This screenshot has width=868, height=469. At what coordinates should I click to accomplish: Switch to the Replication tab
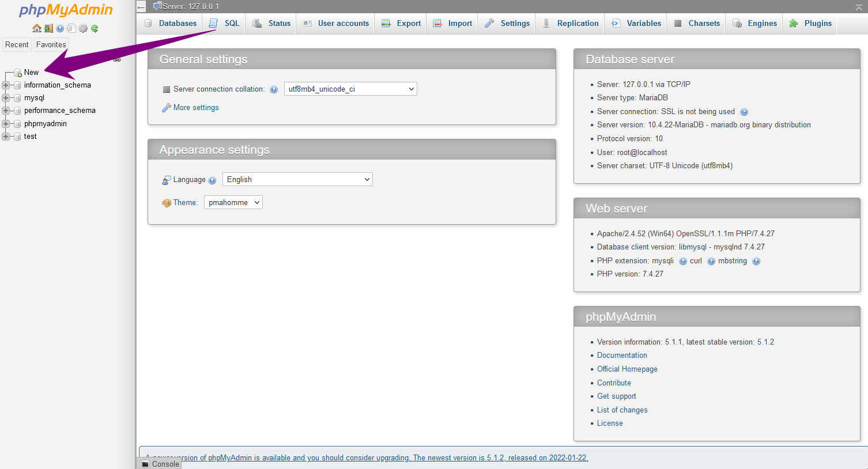570,24
